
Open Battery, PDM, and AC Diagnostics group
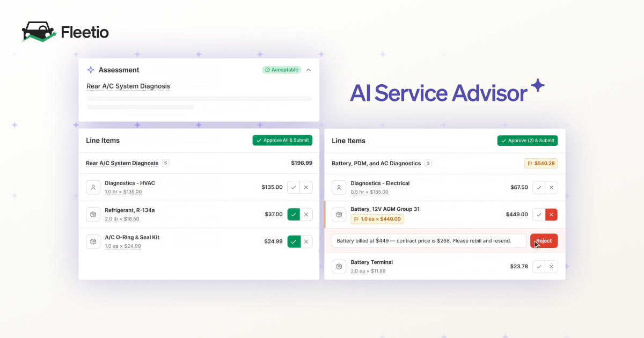(x=376, y=163)
